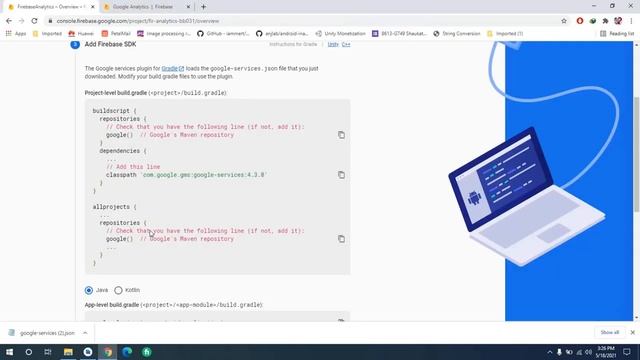Open a new browser tab
This screenshot has height=360, width=640.
203,7
